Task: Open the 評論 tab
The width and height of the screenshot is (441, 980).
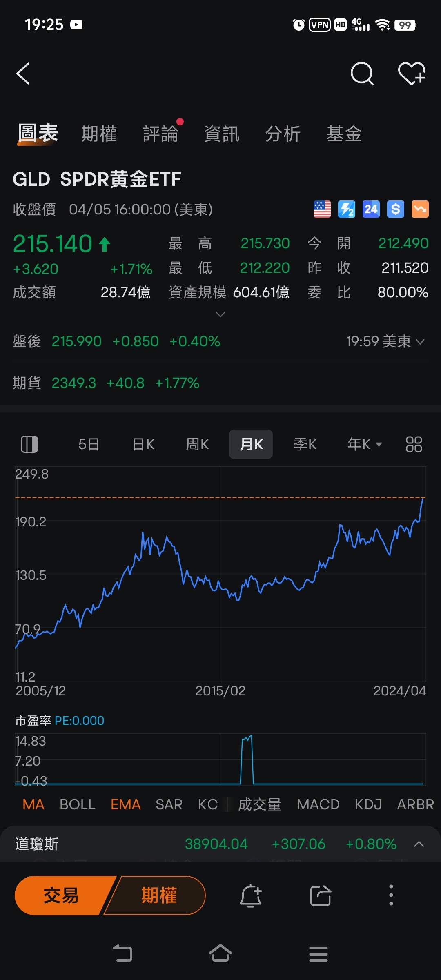Action: (160, 134)
